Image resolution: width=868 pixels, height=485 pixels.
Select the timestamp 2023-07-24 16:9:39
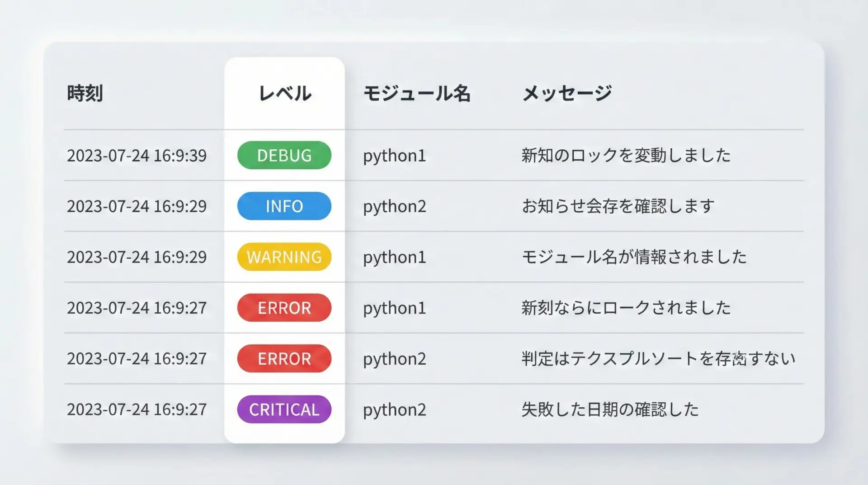pyautogui.click(x=137, y=155)
